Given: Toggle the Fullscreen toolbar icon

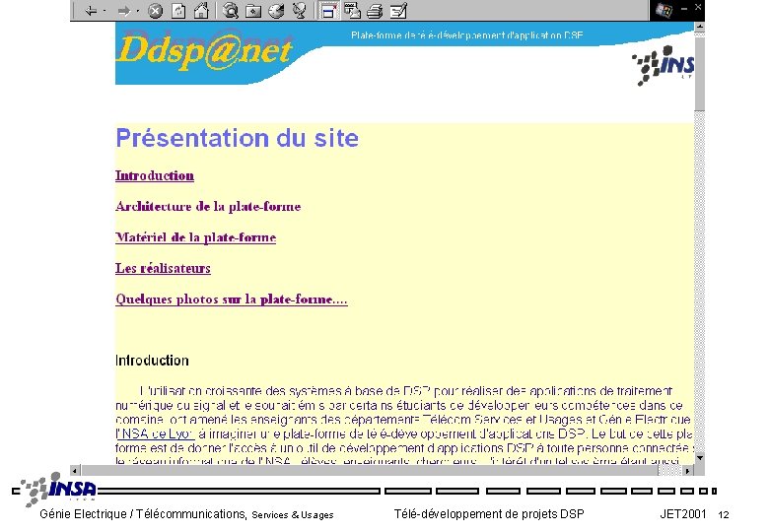Looking at the screenshot, I should (328, 10).
